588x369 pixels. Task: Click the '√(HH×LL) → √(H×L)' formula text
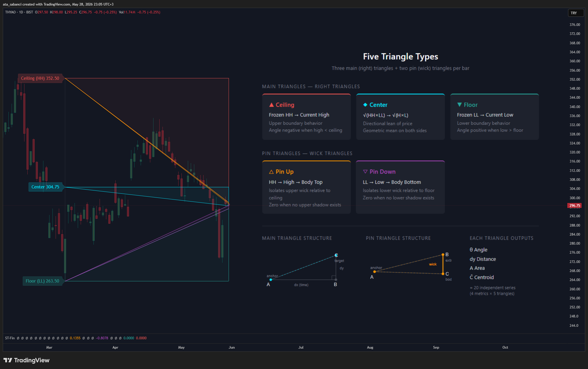pyautogui.click(x=386, y=115)
